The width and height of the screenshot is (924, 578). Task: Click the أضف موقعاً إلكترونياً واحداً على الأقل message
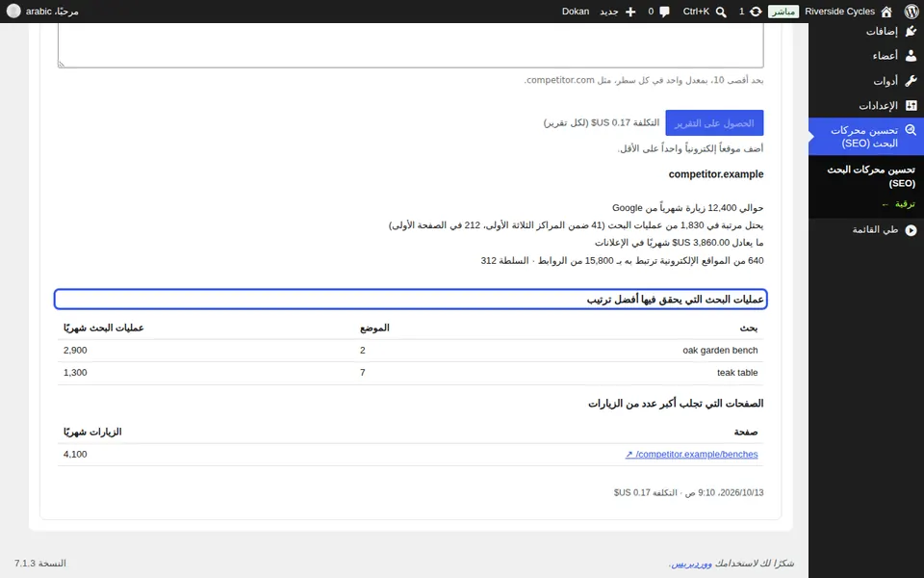click(x=690, y=148)
